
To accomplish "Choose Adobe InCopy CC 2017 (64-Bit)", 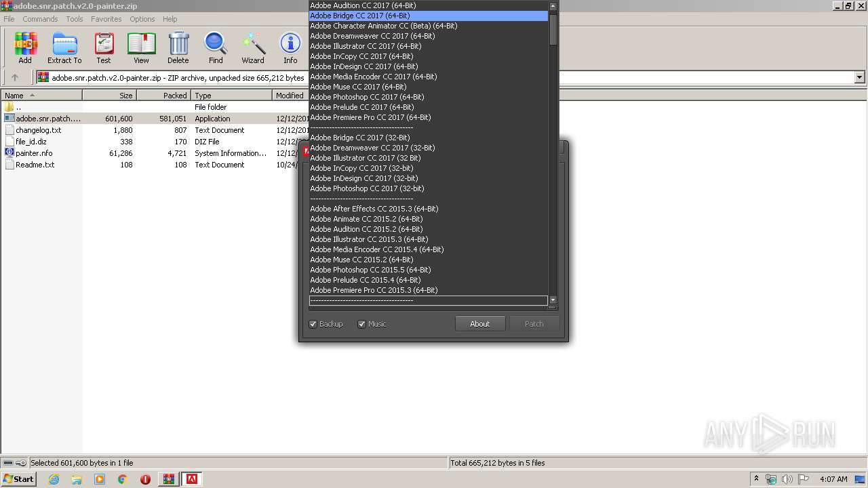I will (429, 56).
